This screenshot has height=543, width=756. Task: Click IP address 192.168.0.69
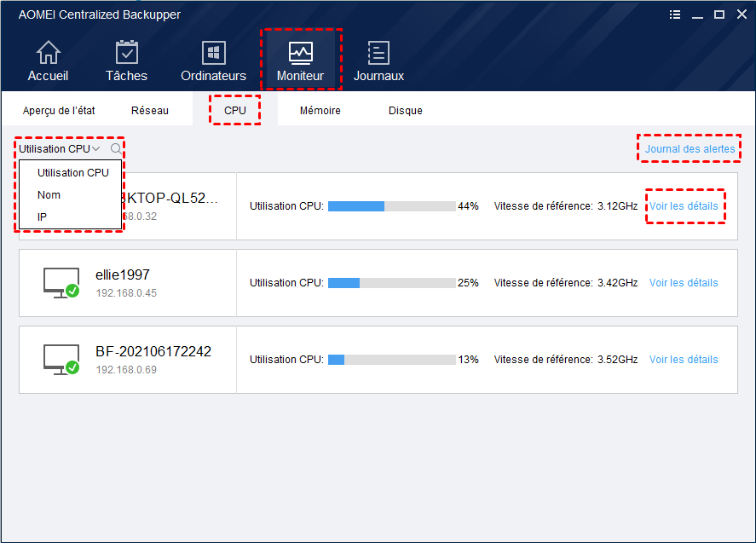[126, 369]
